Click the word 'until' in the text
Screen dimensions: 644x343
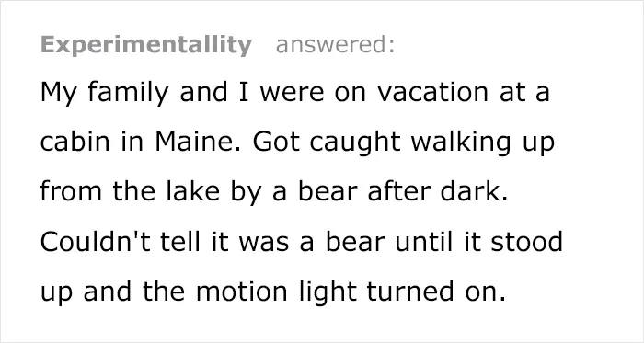click(425, 241)
